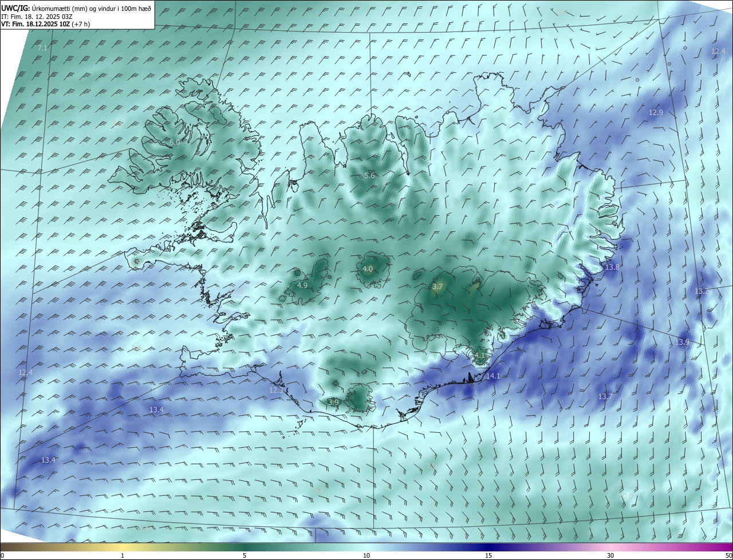Click the 10 tick on the color scale

tap(366, 555)
